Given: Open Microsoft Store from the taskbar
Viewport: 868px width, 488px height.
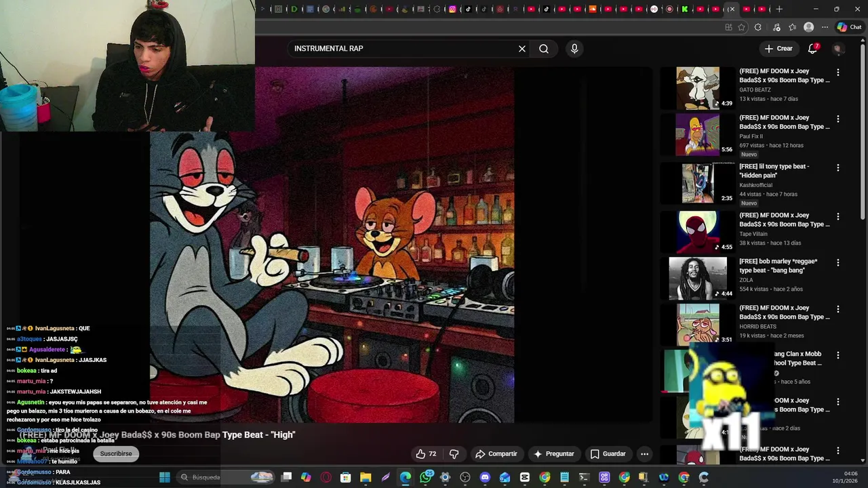Looking at the screenshot, I should (345, 477).
